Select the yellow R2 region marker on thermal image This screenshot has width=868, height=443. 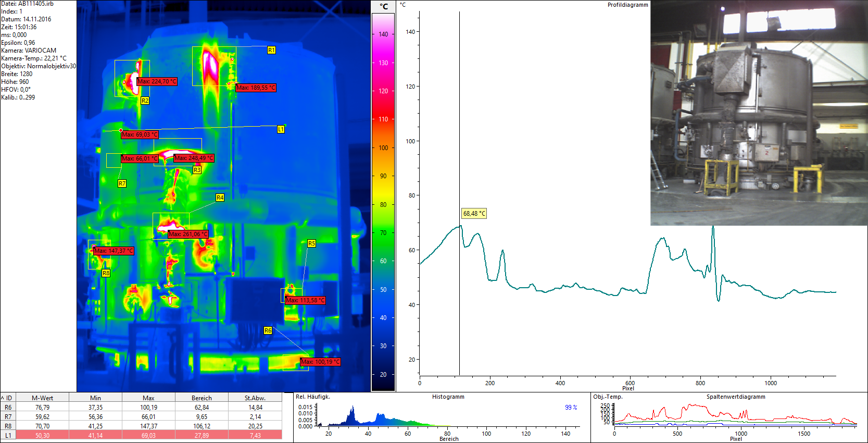pyautogui.click(x=145, y=101)
